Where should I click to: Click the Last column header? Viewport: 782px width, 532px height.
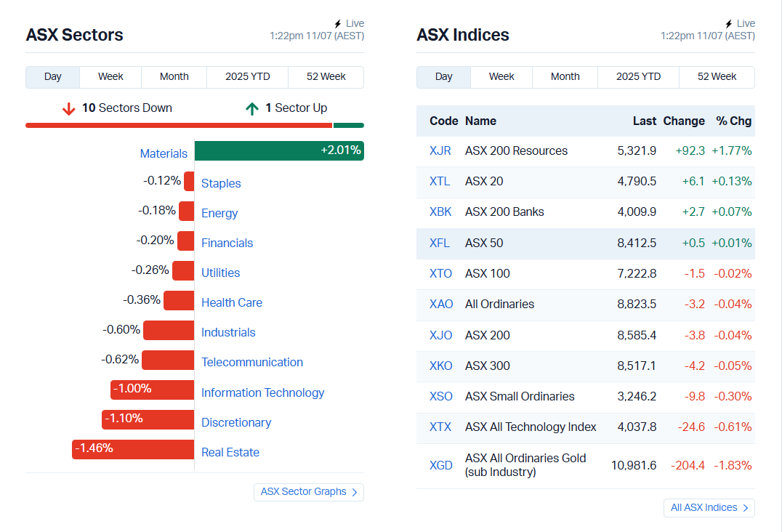point(645,121)
